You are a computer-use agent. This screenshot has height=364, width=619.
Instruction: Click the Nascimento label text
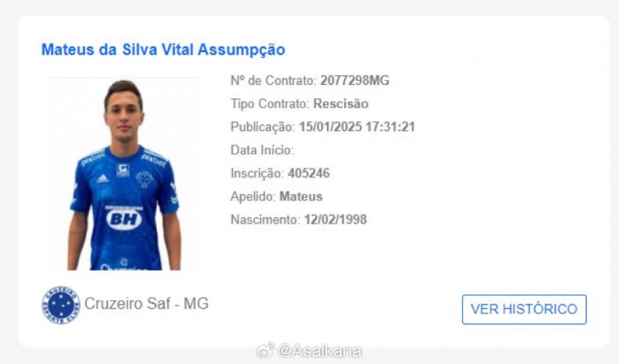click(x=265, y=220)
